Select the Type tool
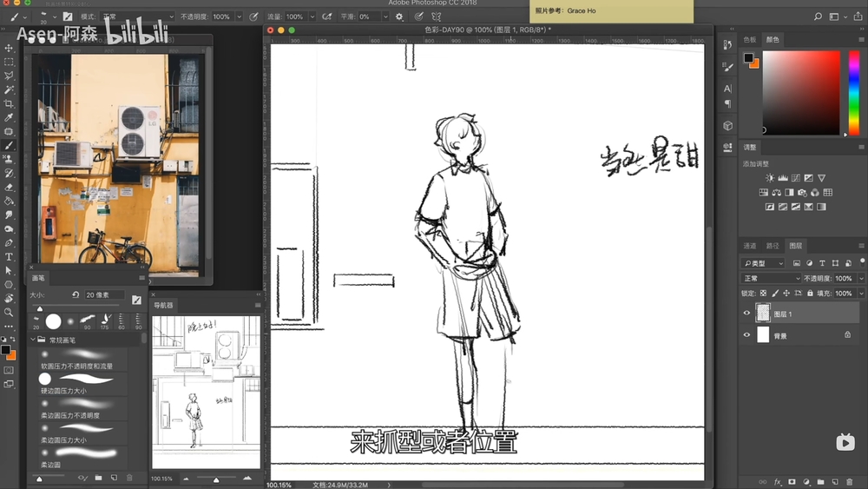Image resolution: width=868 pixels, height=489 pixels. click(9, 257)
